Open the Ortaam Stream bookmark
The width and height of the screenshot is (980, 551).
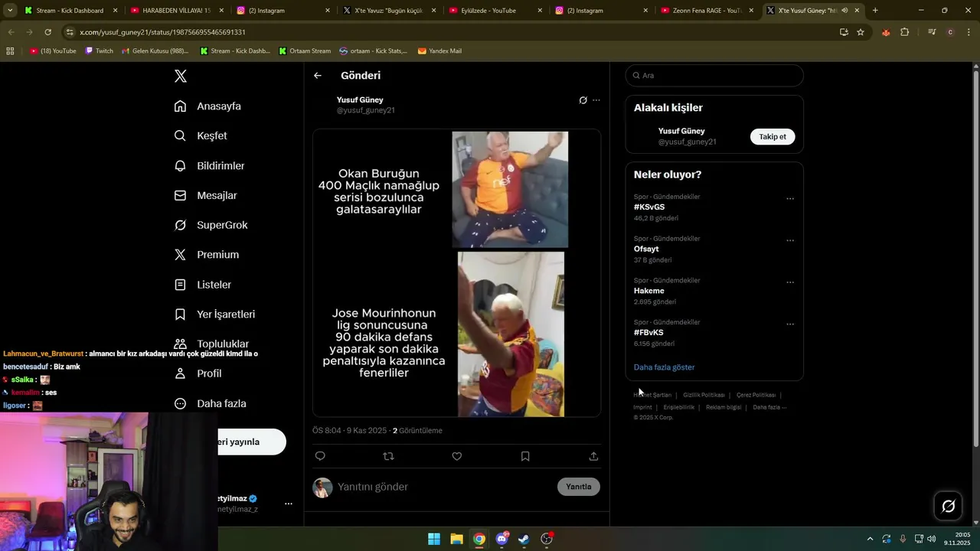click(305, 51)
